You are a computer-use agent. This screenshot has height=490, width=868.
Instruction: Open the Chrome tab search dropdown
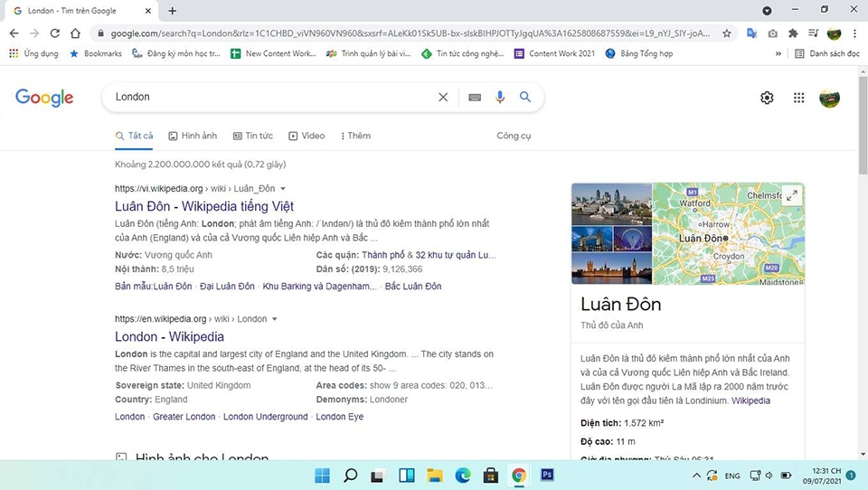click(x=767, y=11)
